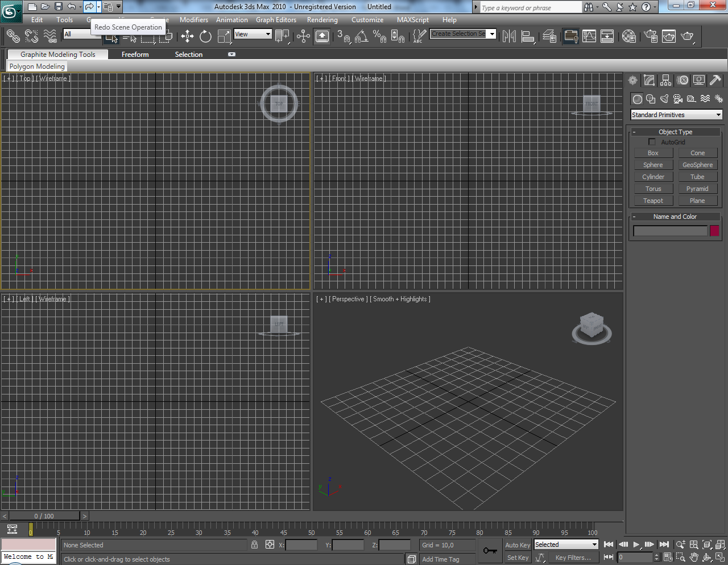Viewport: 728px width, 565px height.
Task: Toggle the Selection Lock padlock icon
Action: tap(254, 545)
